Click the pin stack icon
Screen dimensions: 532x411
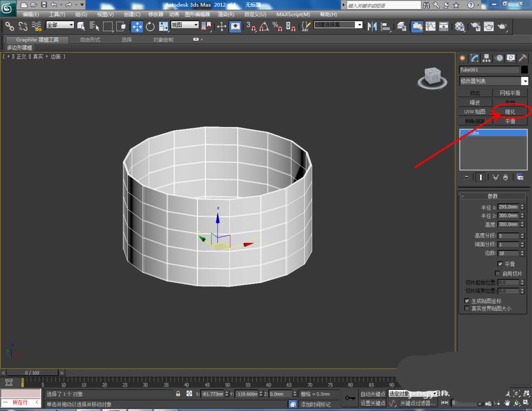click(x=467, y=177)
